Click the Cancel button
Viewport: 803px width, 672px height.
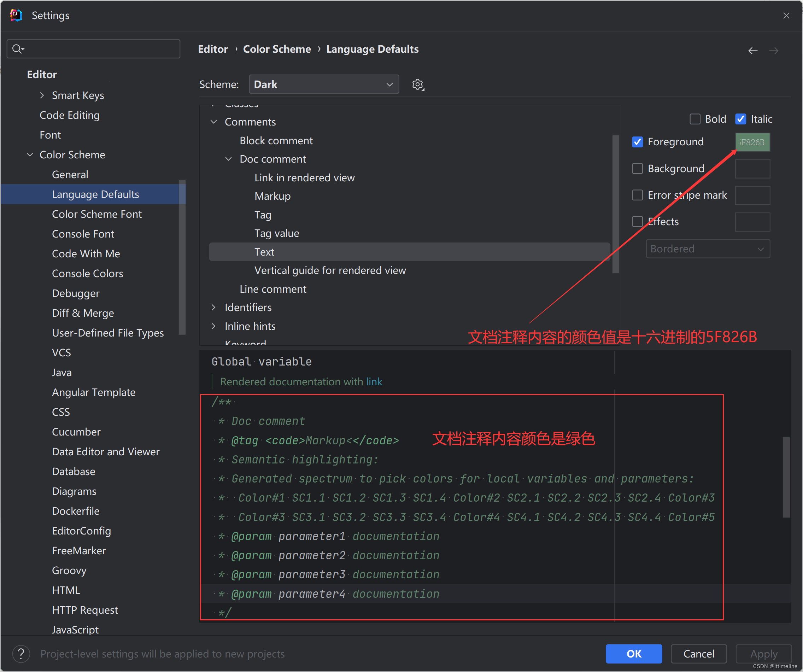[x=699, y=654]
